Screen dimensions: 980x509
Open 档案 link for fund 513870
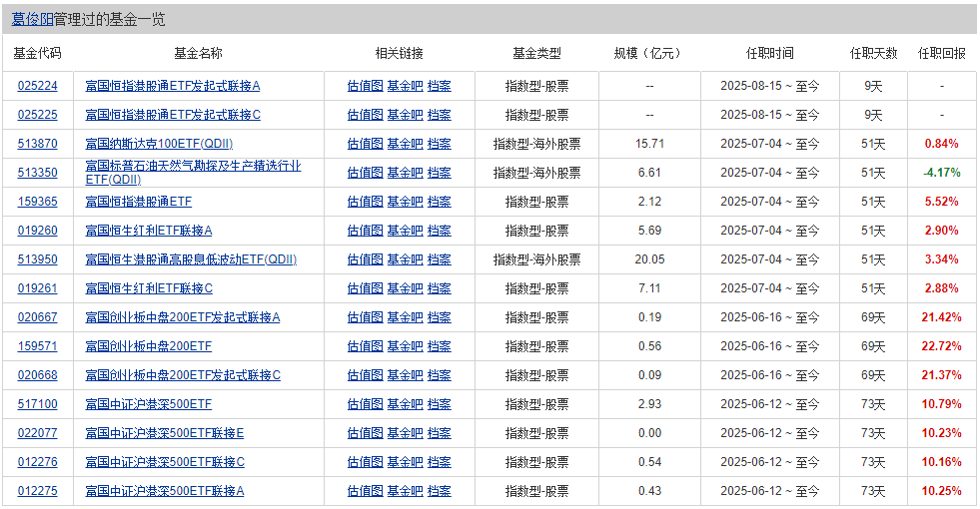pyautogui.click(x=439, y=144)
